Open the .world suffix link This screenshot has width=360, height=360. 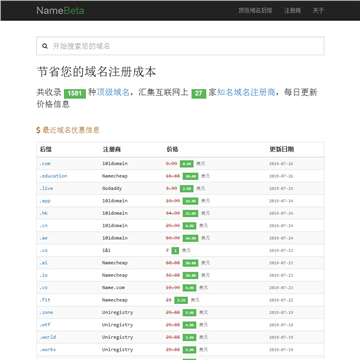(48, 337)
